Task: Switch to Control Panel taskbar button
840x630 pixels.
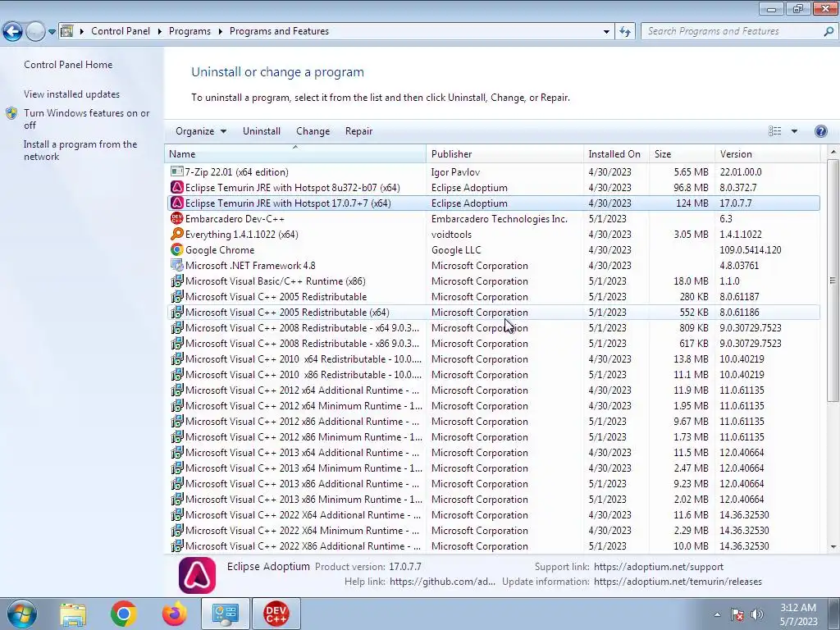Action: click(x=225, y=614)
